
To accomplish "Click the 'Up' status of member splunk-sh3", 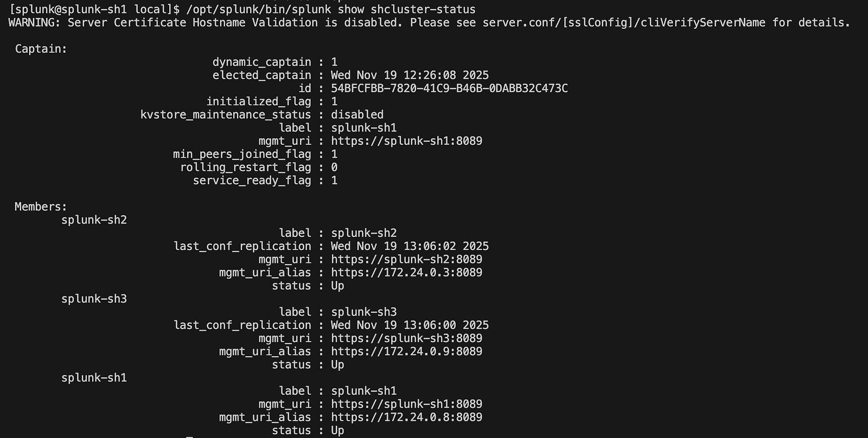I will [x=337, y=365].
